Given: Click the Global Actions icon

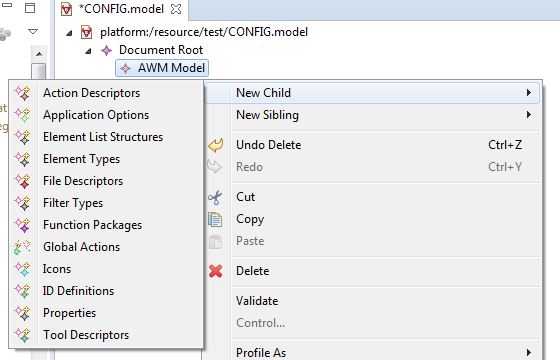Looking at the screenshot, I should (22, 247).
